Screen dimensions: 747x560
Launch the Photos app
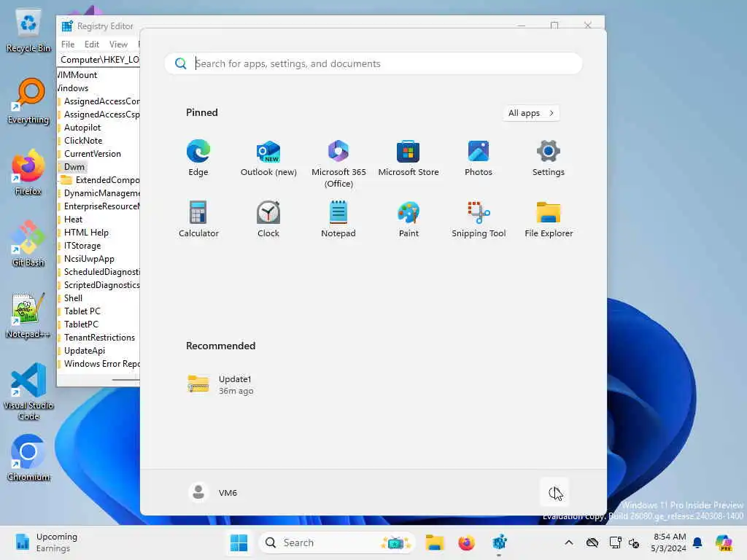tap(479, 158)
